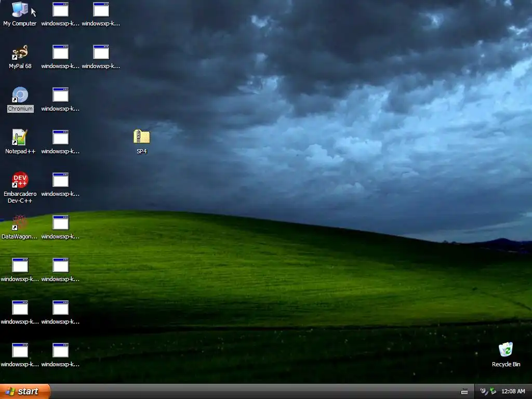The width and height of the screenshot is (532, 399).
Task: Select the My Computer desktop icon
Action: coord(20,14)
